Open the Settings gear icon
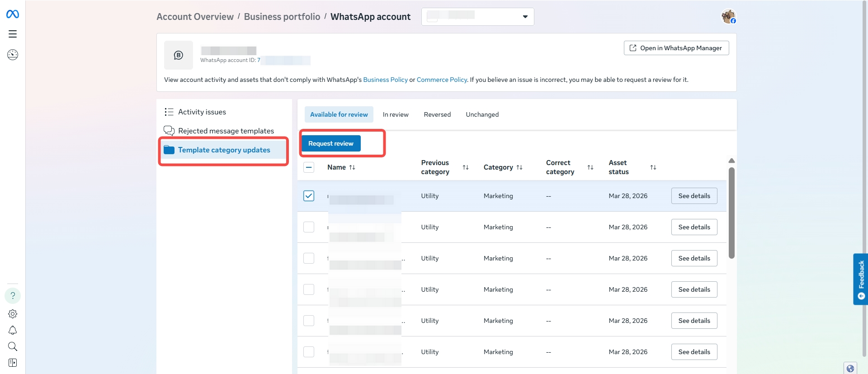 point(13,314)
